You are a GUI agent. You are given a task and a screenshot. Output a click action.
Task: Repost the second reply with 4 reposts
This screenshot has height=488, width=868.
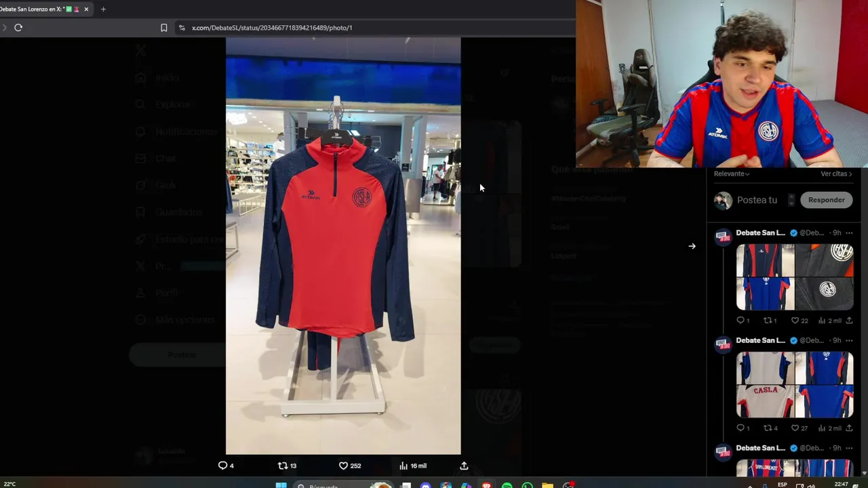[770, 428]
